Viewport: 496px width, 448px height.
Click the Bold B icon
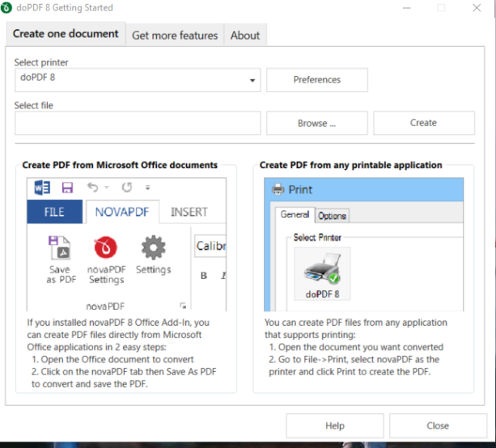204,276
